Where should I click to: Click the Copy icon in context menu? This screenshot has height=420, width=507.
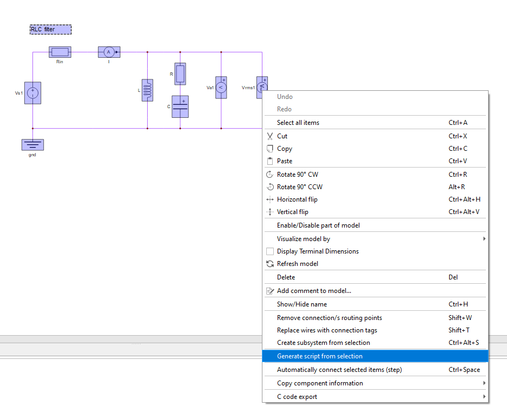point(270,149)
